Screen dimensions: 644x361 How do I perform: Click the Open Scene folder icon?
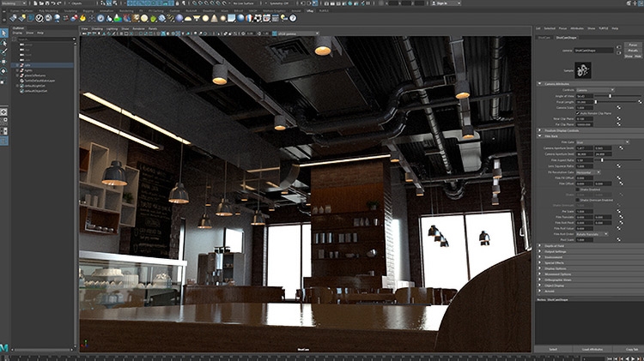(41, 3)
